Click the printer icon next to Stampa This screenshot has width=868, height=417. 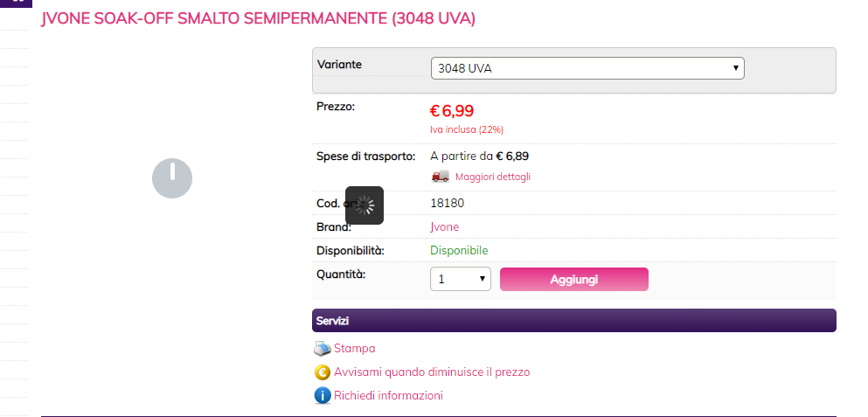click(x=323, y=349)
